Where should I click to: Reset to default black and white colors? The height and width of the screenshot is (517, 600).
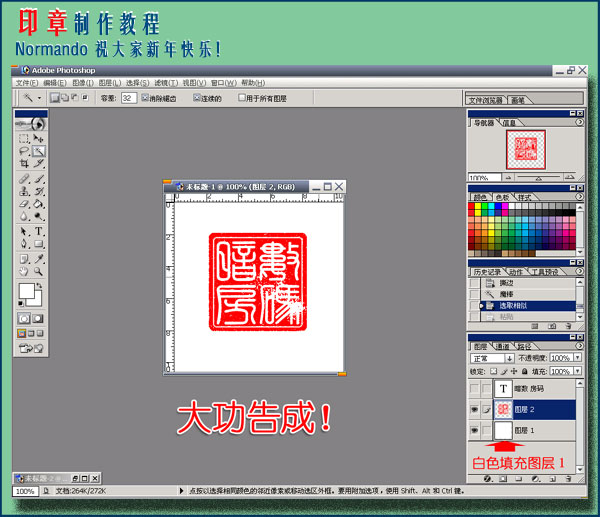21,304
